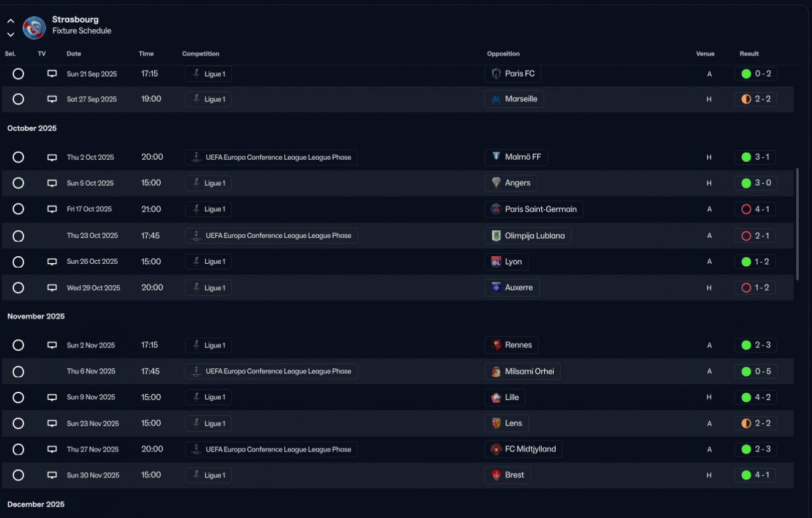This screenshot has width=812, height=518.
Task: Click the Strasbourg club crest icon
Action: (34, 27)
